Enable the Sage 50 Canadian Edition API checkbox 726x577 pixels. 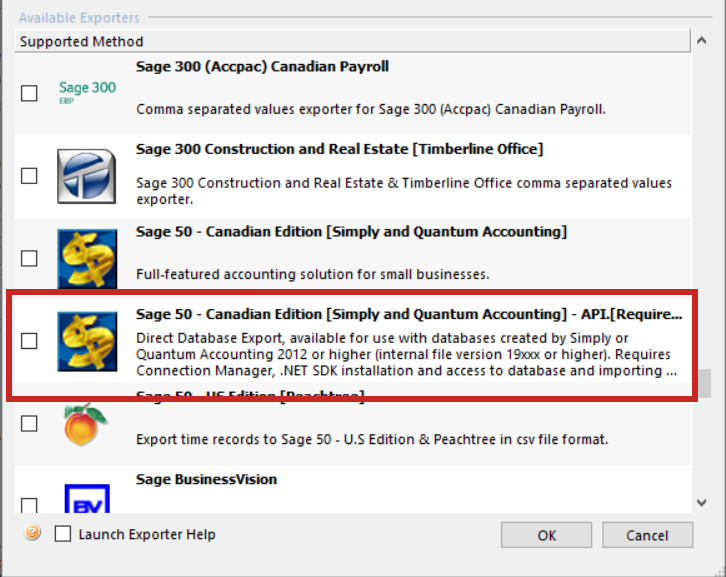point(29,341)
